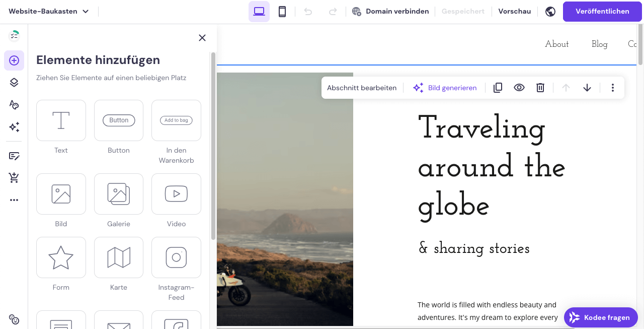This screenshot has width=644, height=329.
Task: Click the move section up arrow
Action: coord(566,88)
